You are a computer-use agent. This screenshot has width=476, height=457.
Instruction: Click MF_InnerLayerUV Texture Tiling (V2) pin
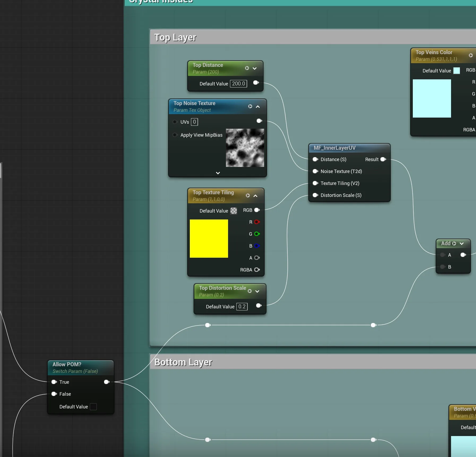tap(315, 183)
